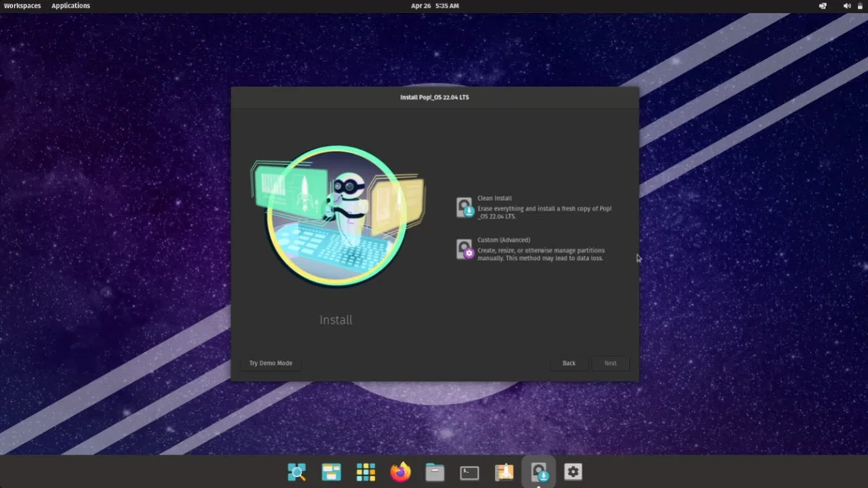Open Pop!_Shop rocket dock icon
Viewport: 868px width, 488px height.
click(504, 473)
